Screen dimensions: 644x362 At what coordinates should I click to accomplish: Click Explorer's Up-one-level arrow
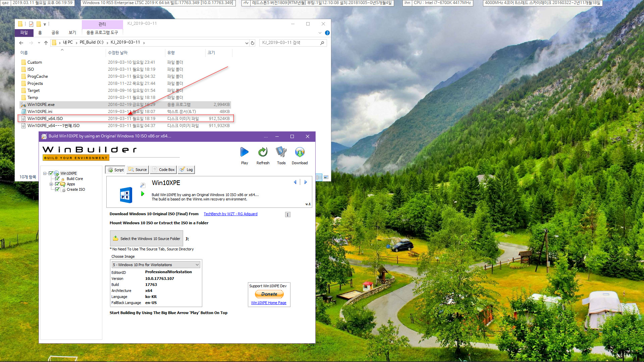click(46, 43)
